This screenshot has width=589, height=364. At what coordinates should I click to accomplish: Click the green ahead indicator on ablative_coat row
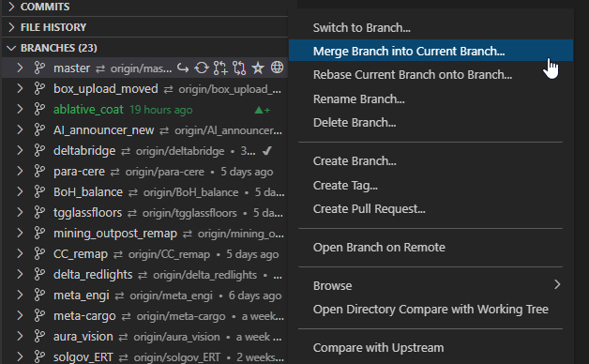point(263,110)
